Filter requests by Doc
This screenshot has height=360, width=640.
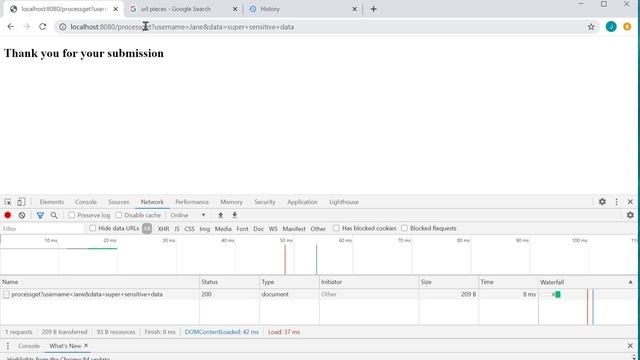258,229
